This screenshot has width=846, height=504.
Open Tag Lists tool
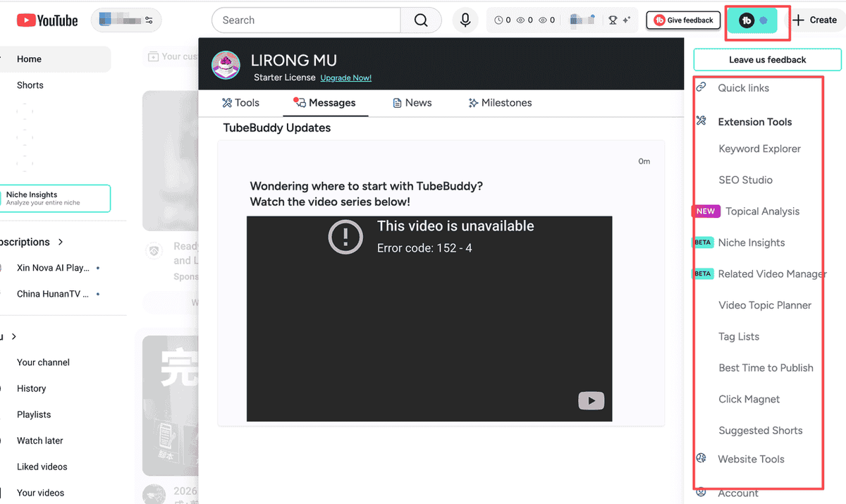pyautogui.click(x=739, y=336)
